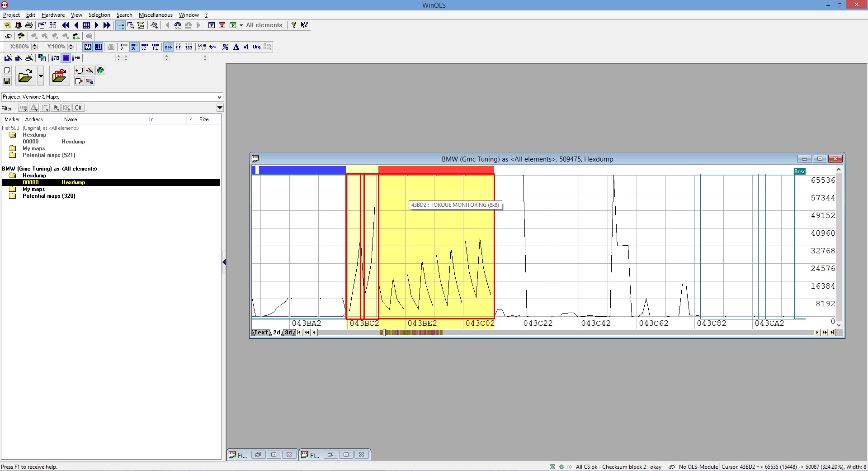Screen dimensions: 868x471
Task: Switch to the Text view tab
Action: (x=261, y=333)
